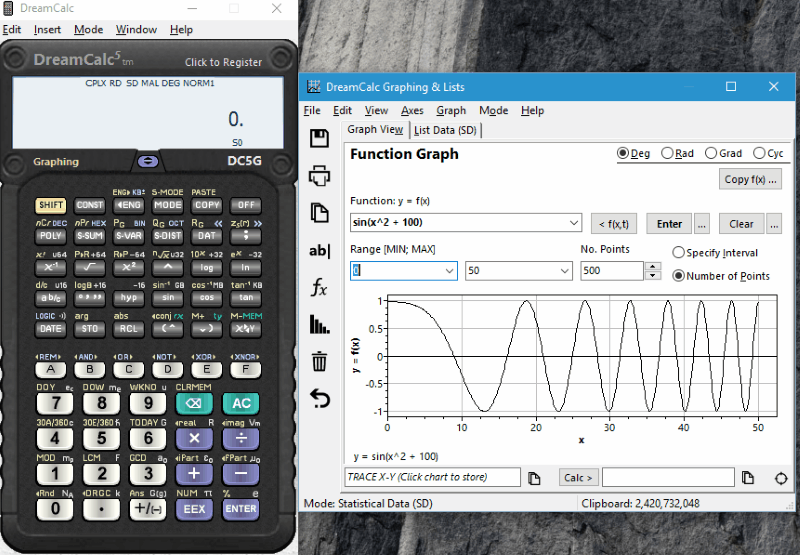Click the bar chart histogram icon

(319, 324)
